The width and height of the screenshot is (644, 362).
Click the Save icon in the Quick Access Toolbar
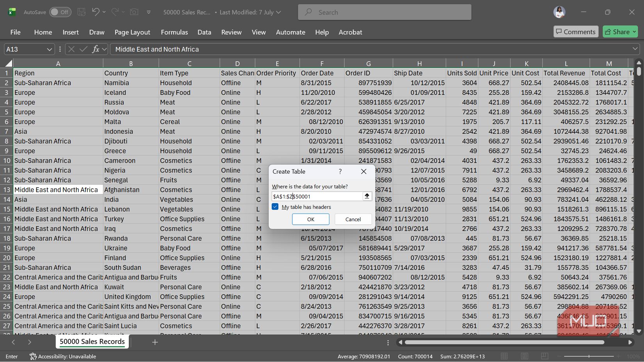(81, 12)
